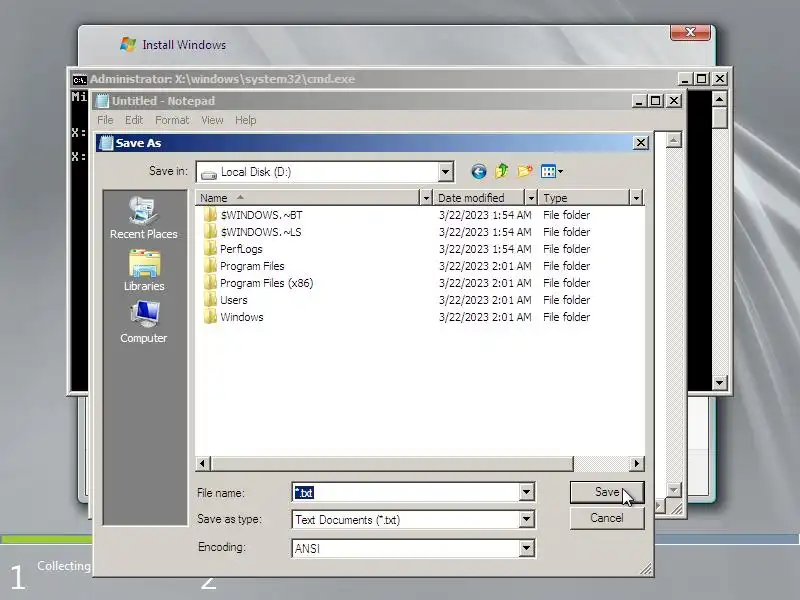This screenshot has height=600, width=800.
Task: Maximize the Notepad window
Action: pos(656,101)
